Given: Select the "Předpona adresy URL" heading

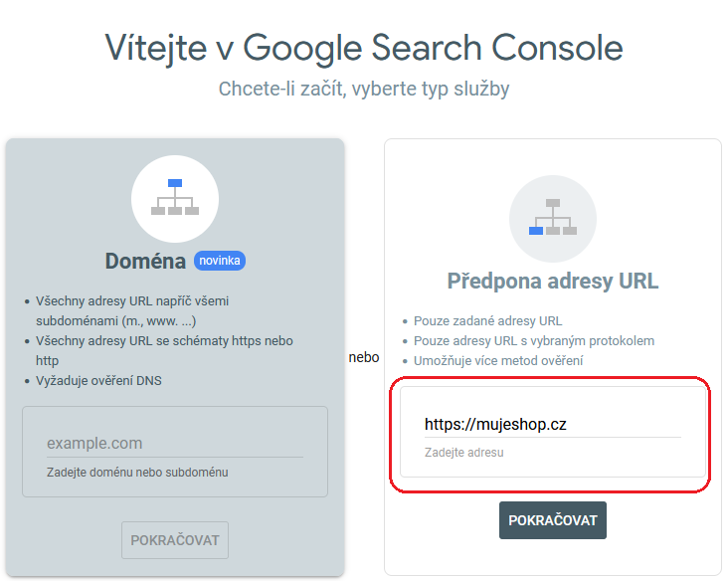Looking at the screenshot, I should click(x=553, y=281).
